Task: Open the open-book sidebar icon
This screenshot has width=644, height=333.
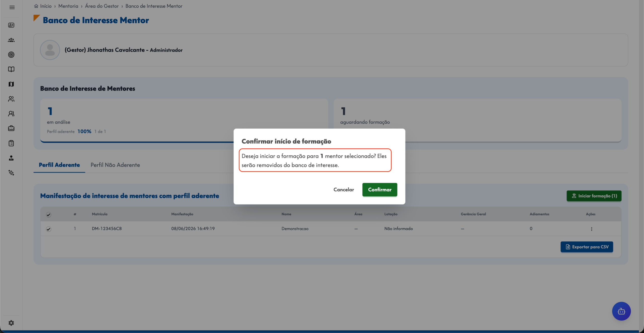Action: click(x=11, y=69)
